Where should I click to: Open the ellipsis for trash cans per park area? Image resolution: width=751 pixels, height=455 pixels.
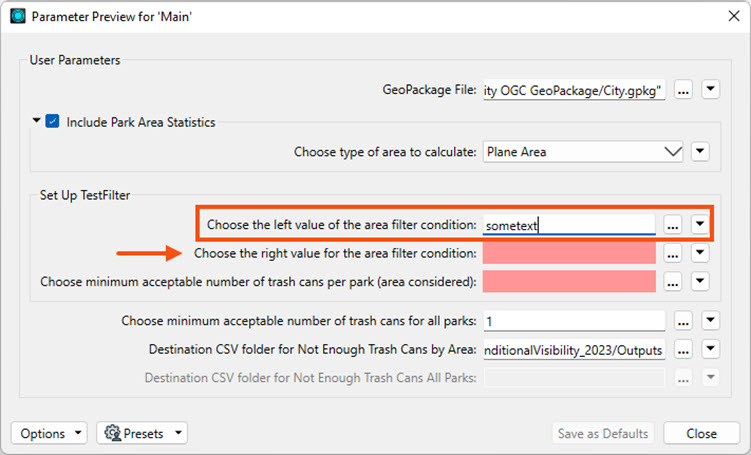click(672, 282)
